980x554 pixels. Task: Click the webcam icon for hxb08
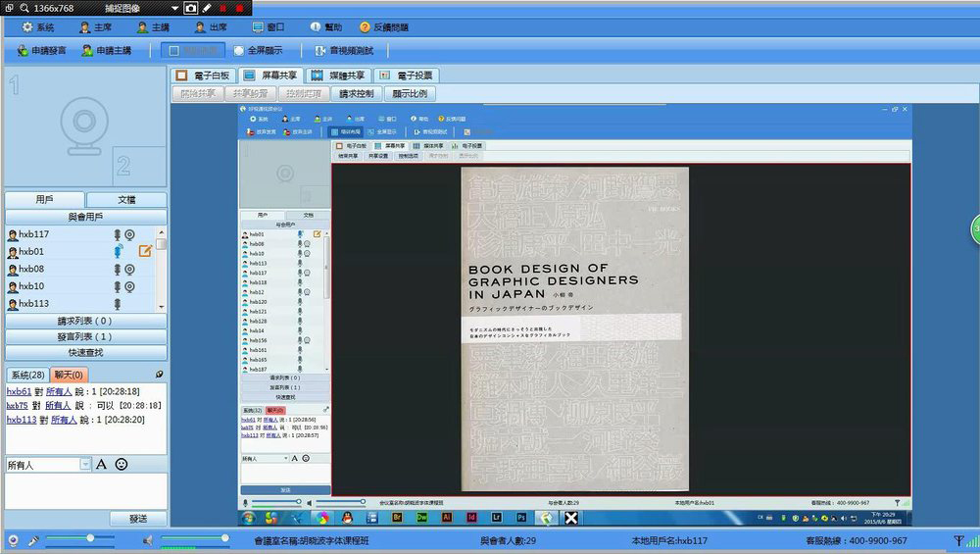tap(129, 270)
